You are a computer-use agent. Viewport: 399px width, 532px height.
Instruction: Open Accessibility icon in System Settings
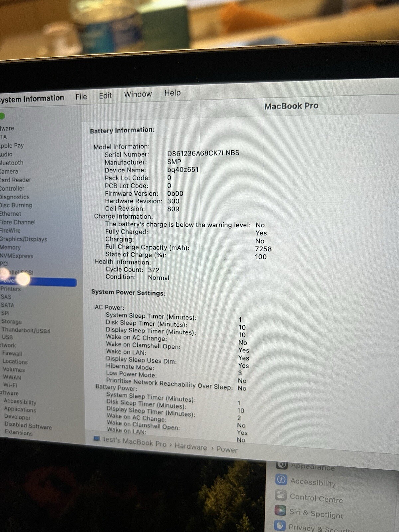coord(281,480)
